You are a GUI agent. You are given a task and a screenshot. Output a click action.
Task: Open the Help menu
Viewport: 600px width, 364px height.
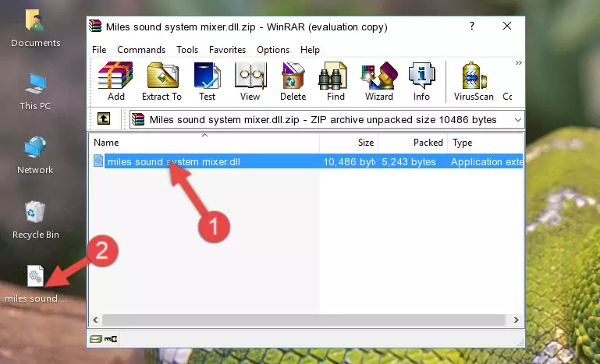pyautogui.click(x=310, y=50)
